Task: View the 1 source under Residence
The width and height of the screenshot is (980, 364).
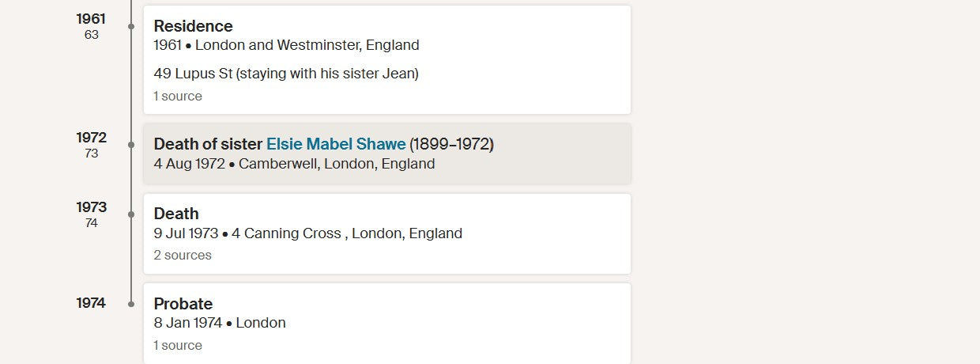Action: [x=178, y=97]
